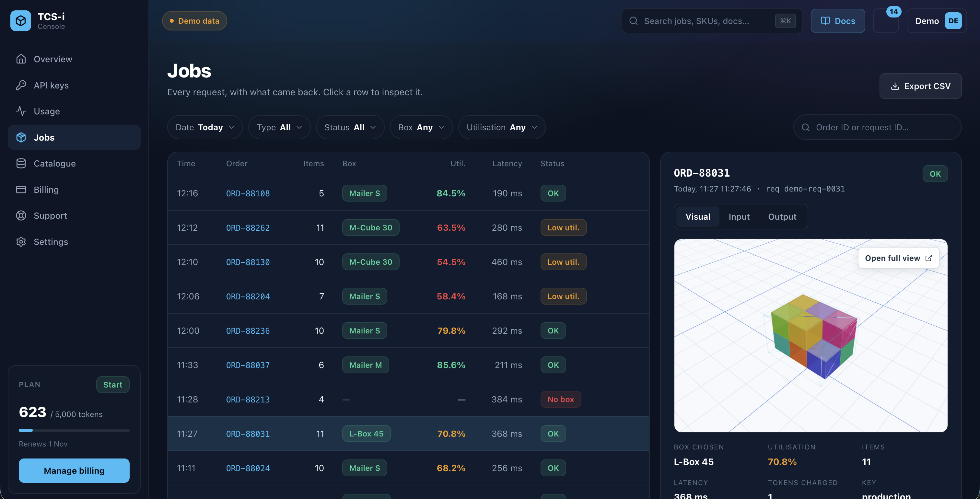Click the token usage progress bar
Viewport: 980px width, 499px height.
(x=74, y=431)
